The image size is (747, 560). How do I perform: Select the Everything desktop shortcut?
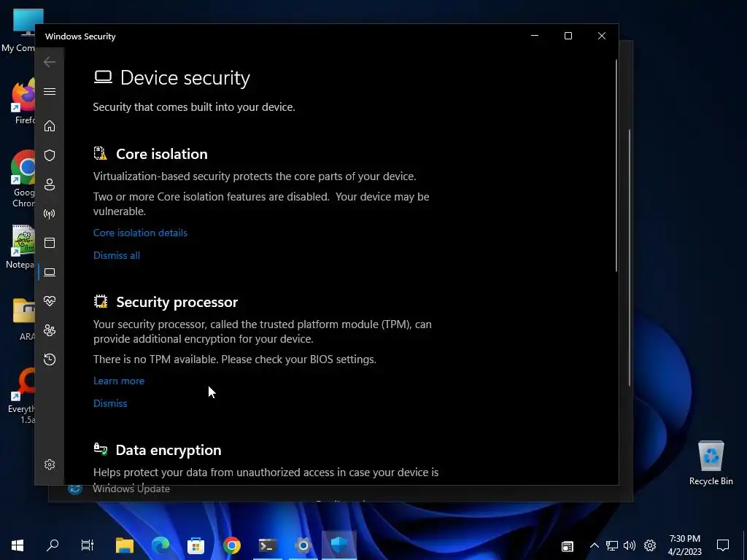[22, 396]
